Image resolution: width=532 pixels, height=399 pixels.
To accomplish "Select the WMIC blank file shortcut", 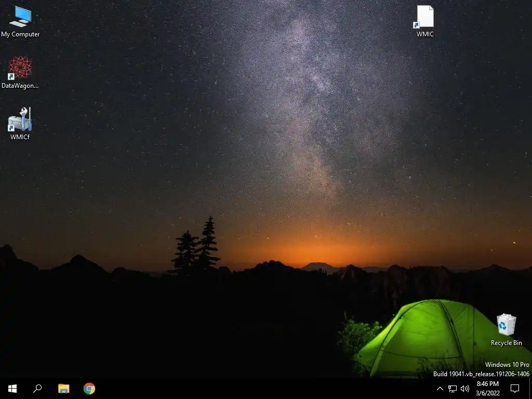I will point(425,21).
